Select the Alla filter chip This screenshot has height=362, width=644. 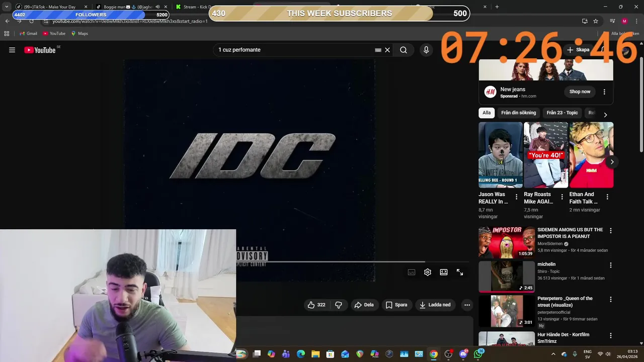pos(487,113)
